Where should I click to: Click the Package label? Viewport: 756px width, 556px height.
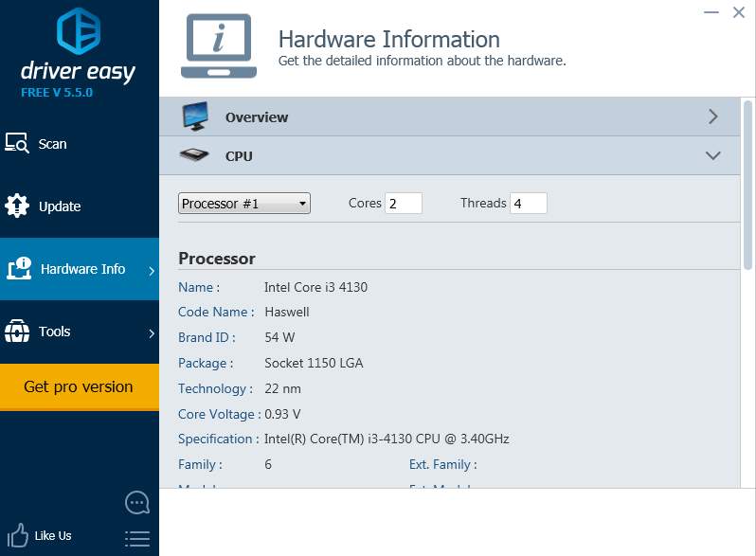point(206,363)
